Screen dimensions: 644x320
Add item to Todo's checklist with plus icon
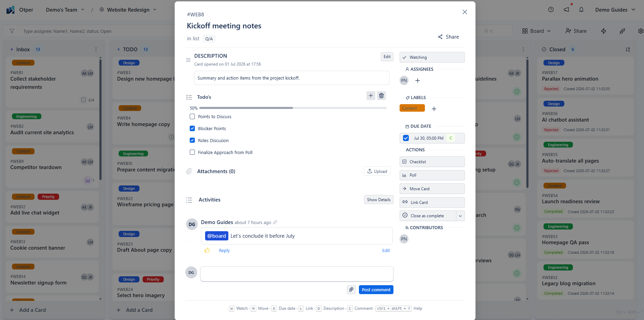(x=371, y=96)
